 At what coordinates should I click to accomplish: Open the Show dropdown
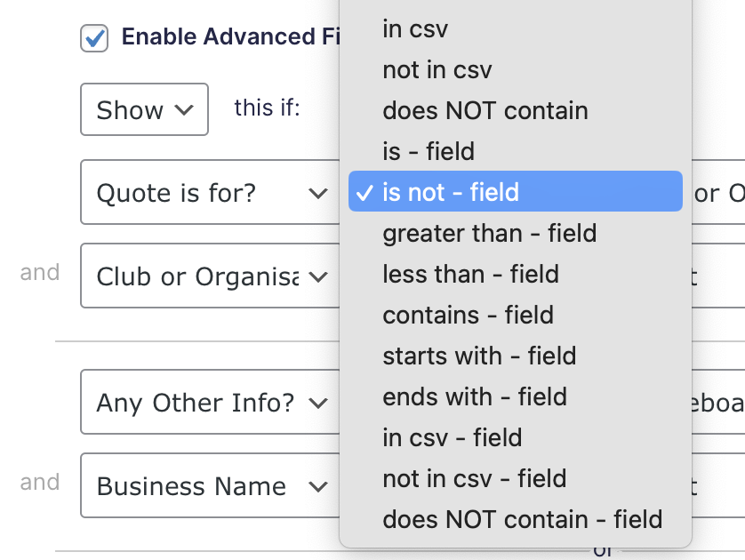click(x=144, y=109)
